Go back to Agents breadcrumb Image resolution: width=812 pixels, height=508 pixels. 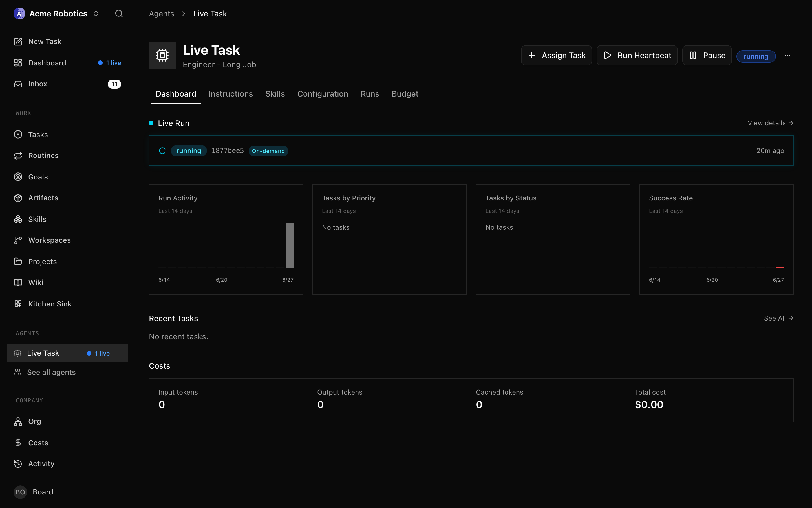point(161,14)
